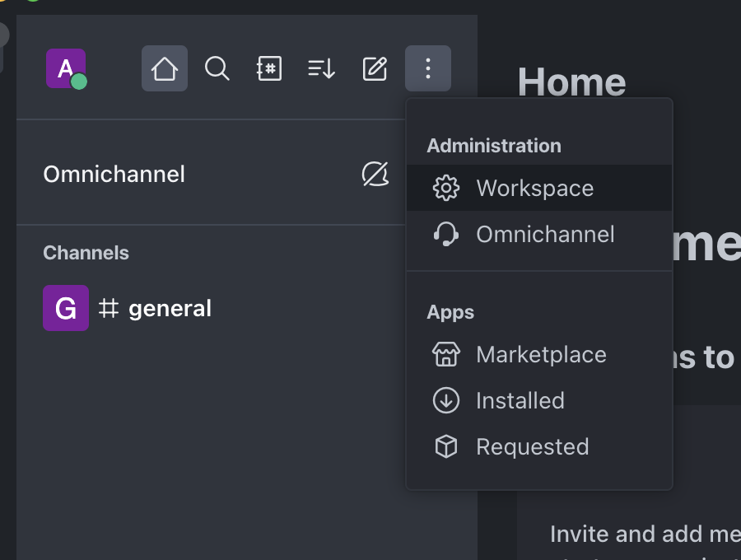Click the general channel G avatar
The image size is (741, 560).
click(66, 308)
